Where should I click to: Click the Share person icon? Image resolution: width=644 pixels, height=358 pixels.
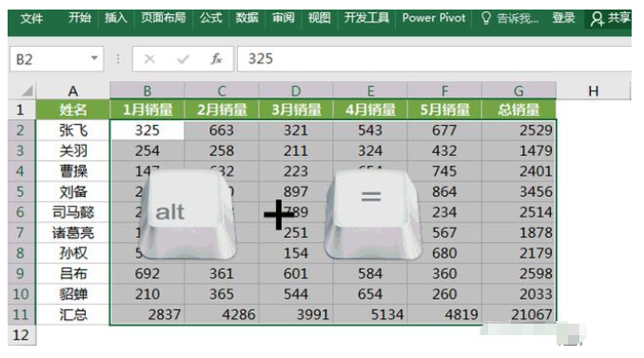[x=596, y=18]
